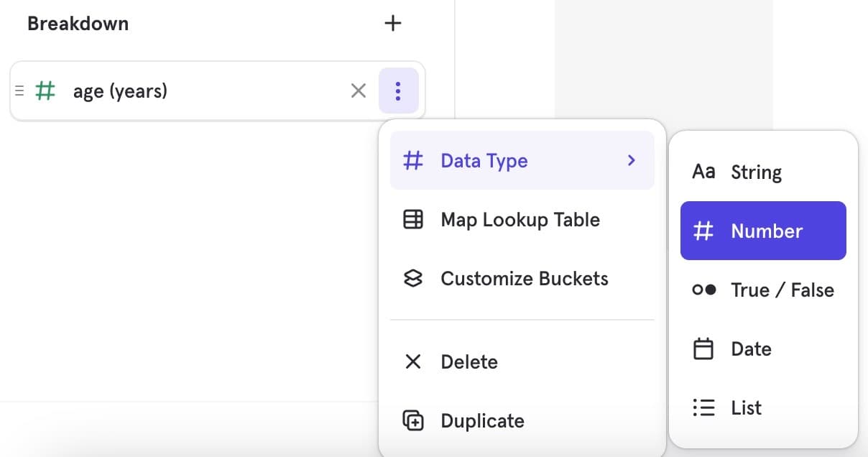Grab the drag handle on age row

(x=19, y=91)
